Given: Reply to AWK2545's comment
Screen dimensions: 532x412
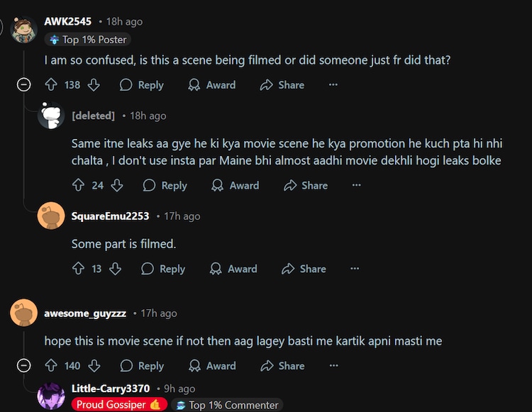Looking at the screenshot, I should click(142, 85).
